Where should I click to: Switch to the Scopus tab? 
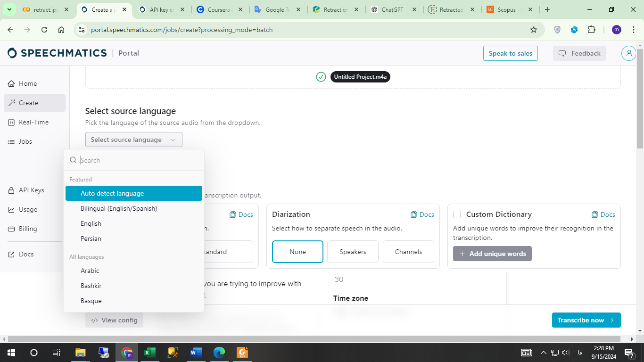[x=510, y=9]
